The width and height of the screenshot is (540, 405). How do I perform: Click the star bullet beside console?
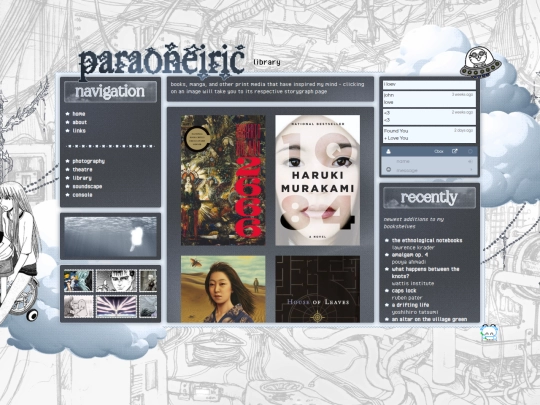coord(68,195)
